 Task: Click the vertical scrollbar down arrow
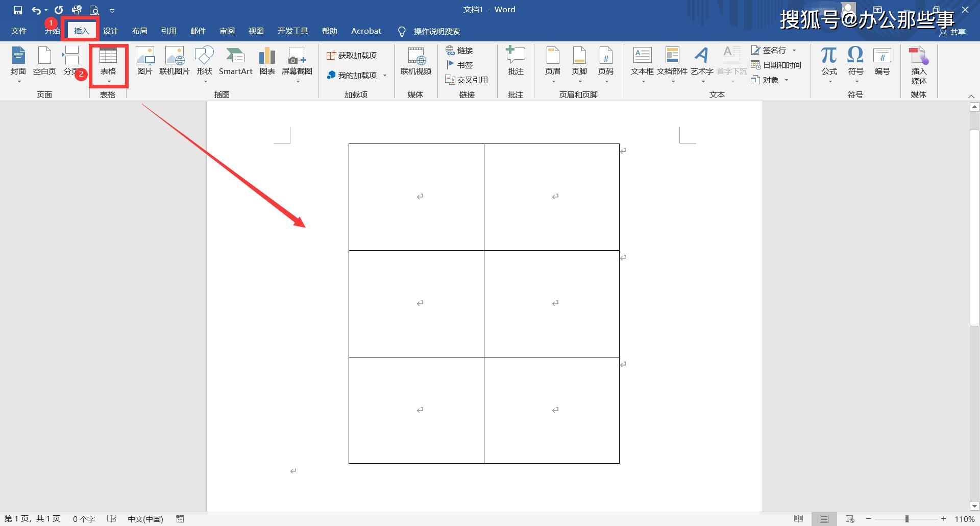[x=974, y=506]
